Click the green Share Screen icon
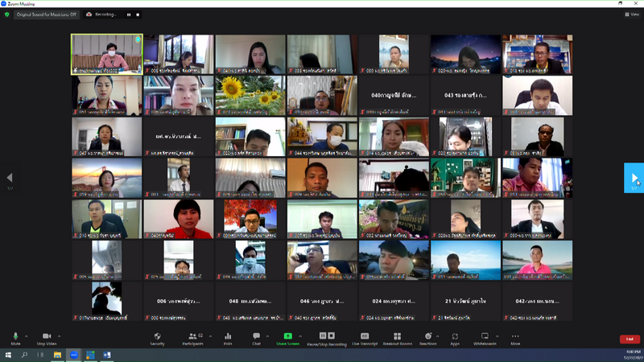The height and width of the screenshot is (362, 644). 287,336
